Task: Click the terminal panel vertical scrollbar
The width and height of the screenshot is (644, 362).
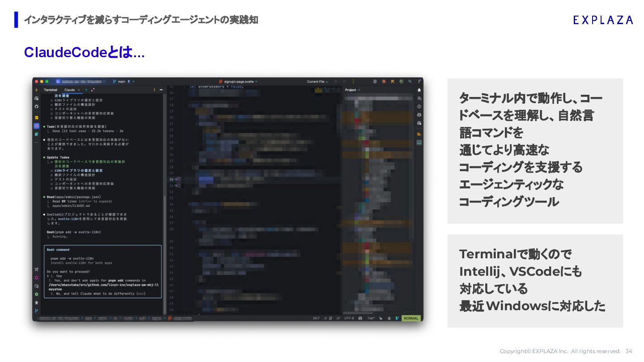Action: (x=165, y=255)
